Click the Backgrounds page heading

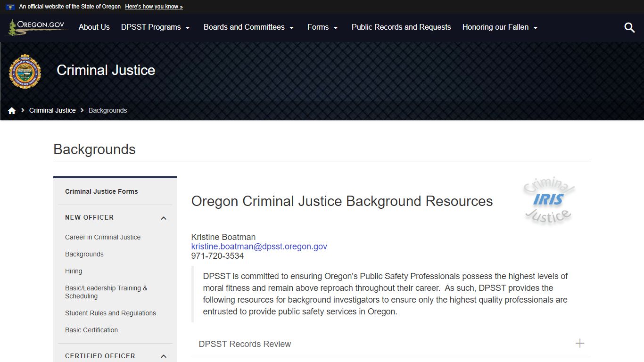pyautogui.click(x=94, y=149)
